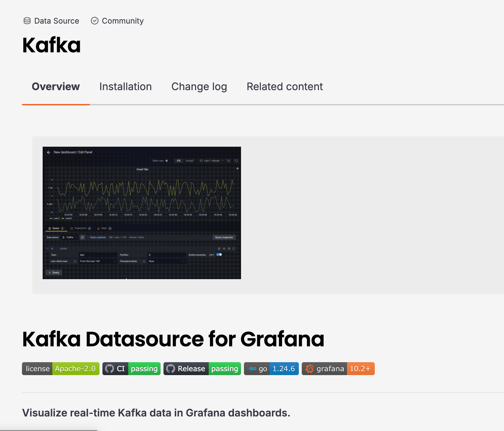Click the info icon next to Auto offset reset

coord(75,261)
